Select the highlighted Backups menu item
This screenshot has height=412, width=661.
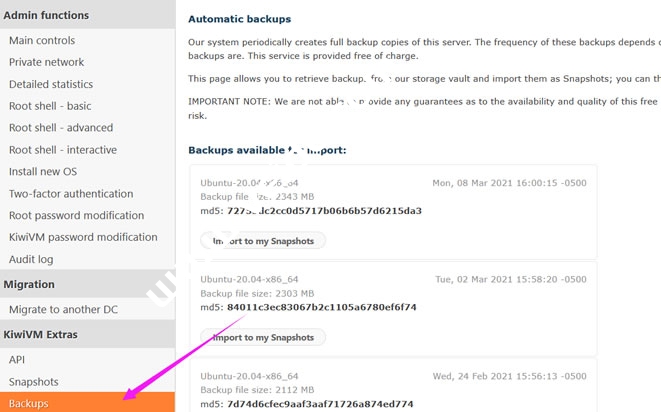pos(29,404)
